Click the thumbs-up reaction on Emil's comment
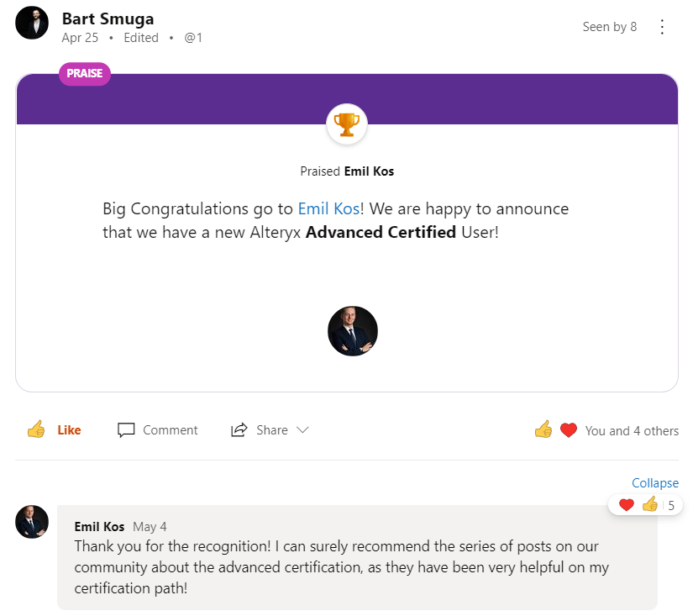 click(649, 505)
